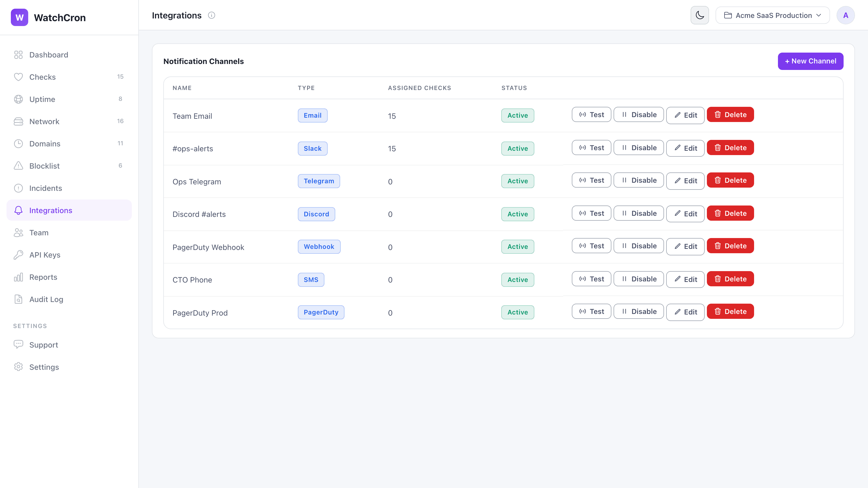The width and height of the screenshot is (868, 488).
Task: Click the pencil icon for PagerDuty Webhook
Action: coord(677,246)
